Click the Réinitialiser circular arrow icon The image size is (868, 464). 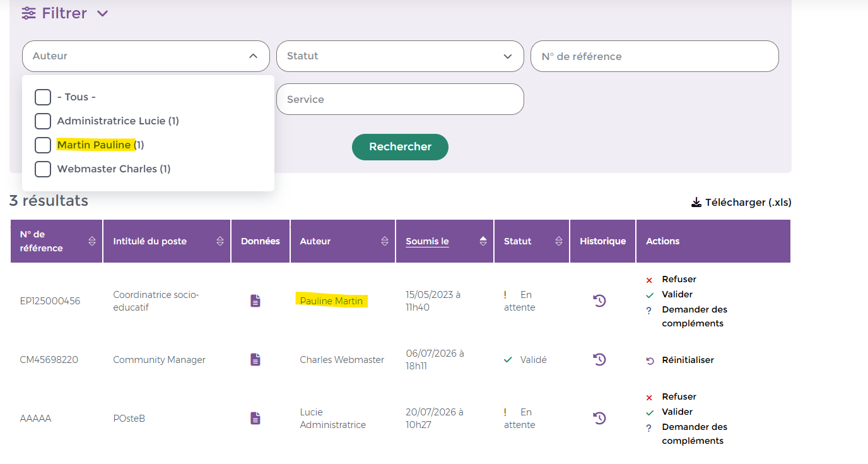click(650, 360)
